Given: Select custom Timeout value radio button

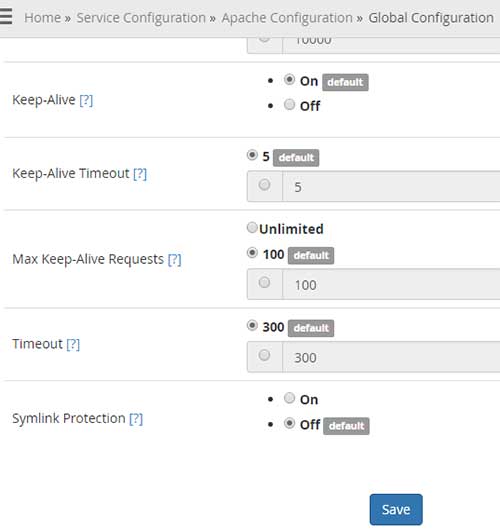Looking at the screenshot, I should click(264, 355).
